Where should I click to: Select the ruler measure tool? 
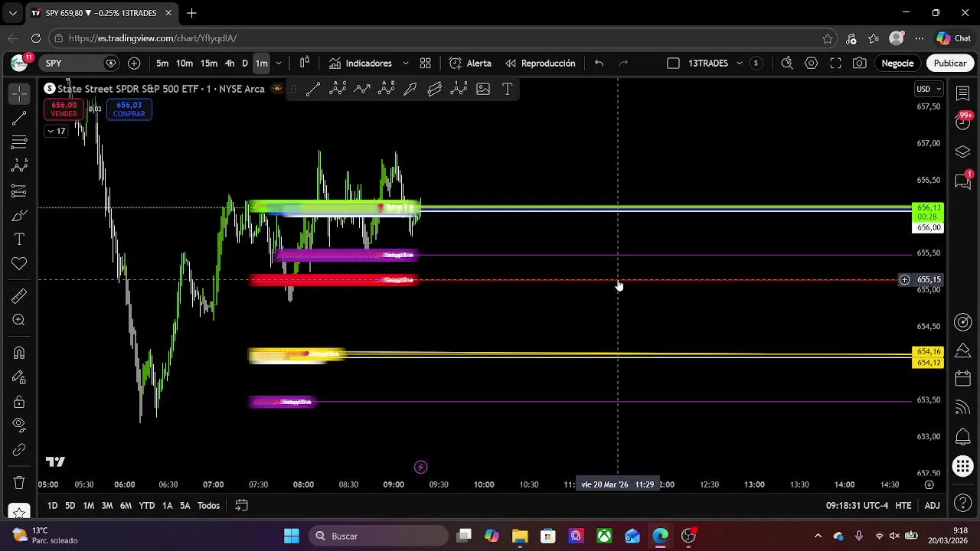coord(19,296)
